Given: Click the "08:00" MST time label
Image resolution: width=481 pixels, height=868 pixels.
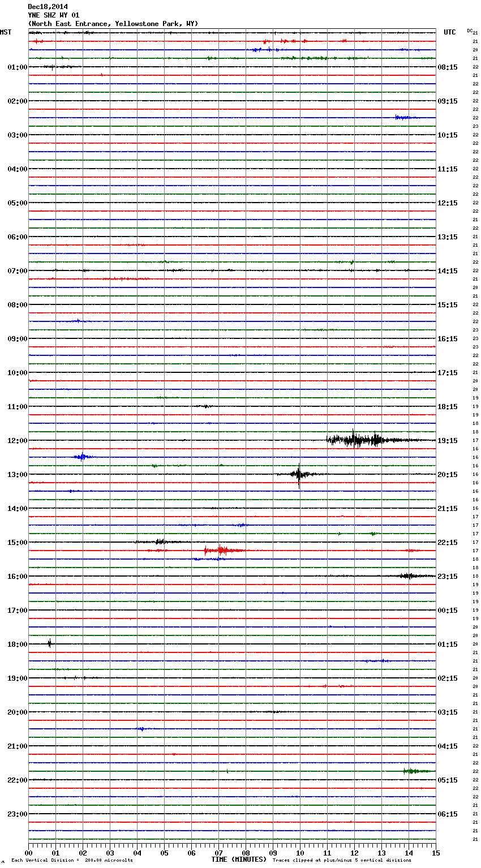Looking at the screenshot, I should tap(18, 305).
